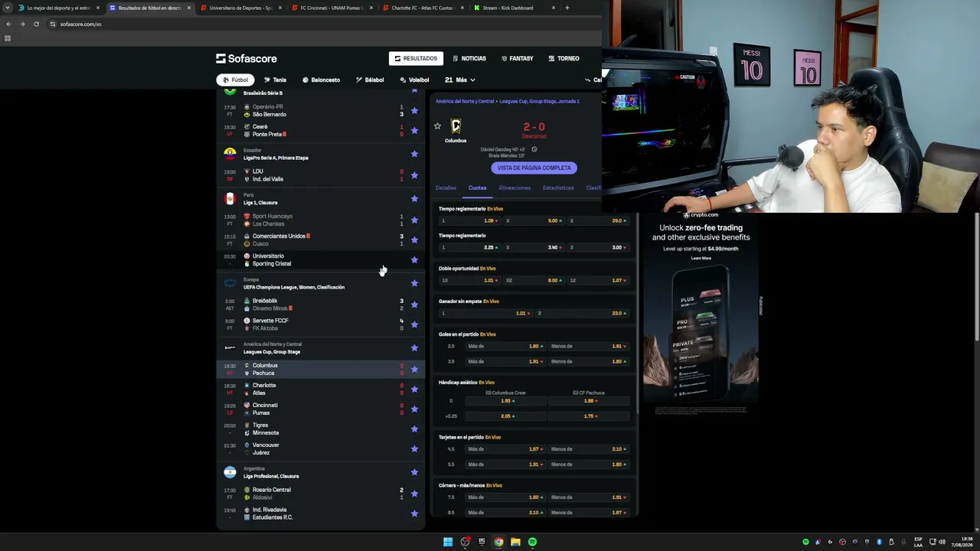Select the Voleibol sport tab
Viewport: 980px width, 551px height.
coord(414,80)
